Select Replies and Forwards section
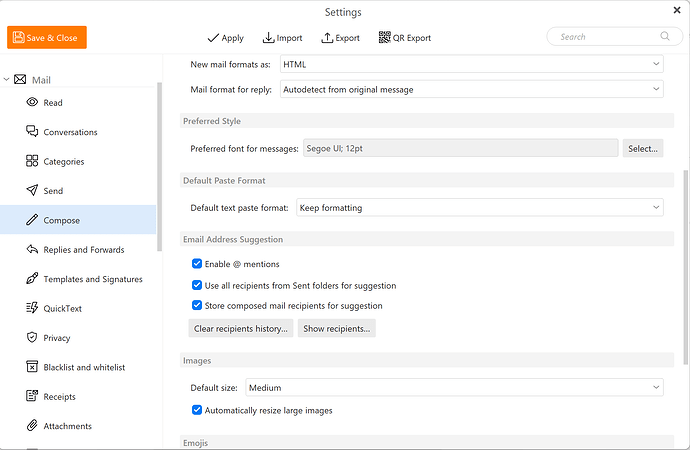Screen dimensions: 690x450 (78, 249)
